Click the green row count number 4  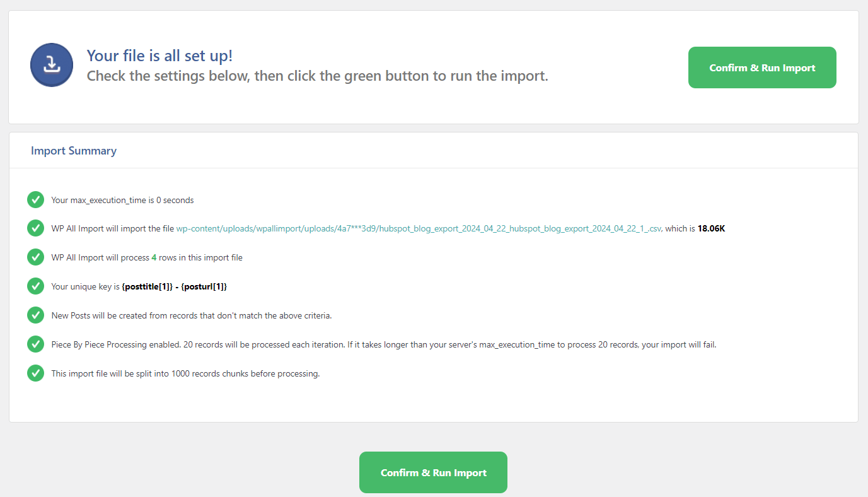pyautogui.click(x=154, y=257)
